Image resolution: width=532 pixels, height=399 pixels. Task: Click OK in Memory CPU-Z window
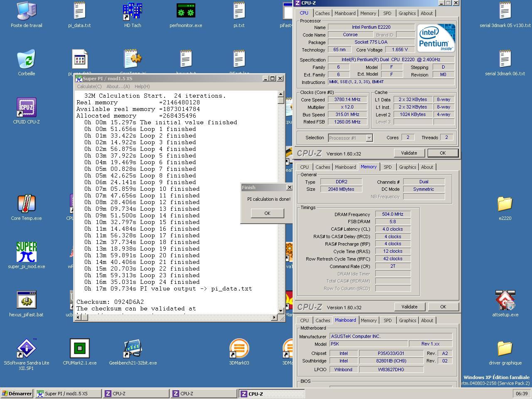pyautogui.click(x=443, y=307)
